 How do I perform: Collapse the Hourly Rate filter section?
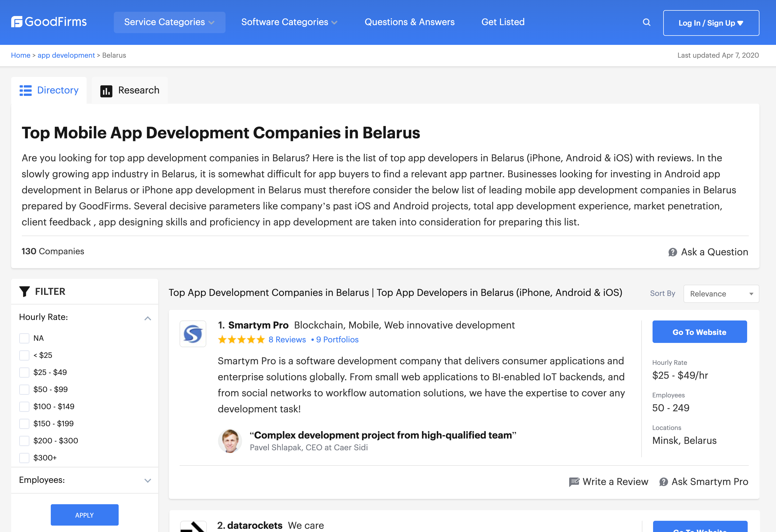coord(148,318)
